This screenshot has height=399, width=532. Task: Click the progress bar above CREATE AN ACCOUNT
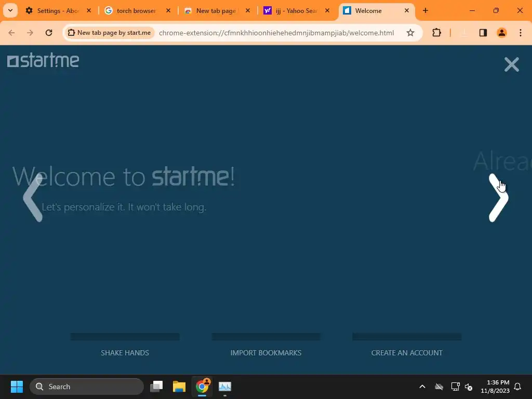pos(407,337)
